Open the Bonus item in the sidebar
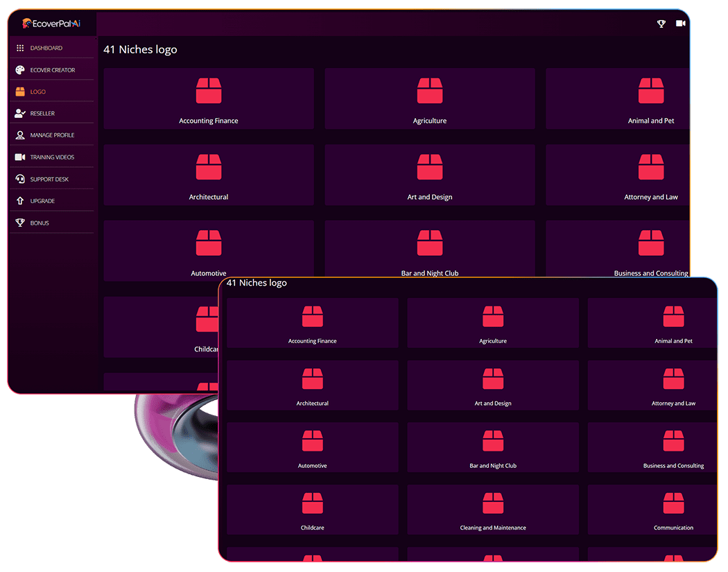 click(51, 223)
